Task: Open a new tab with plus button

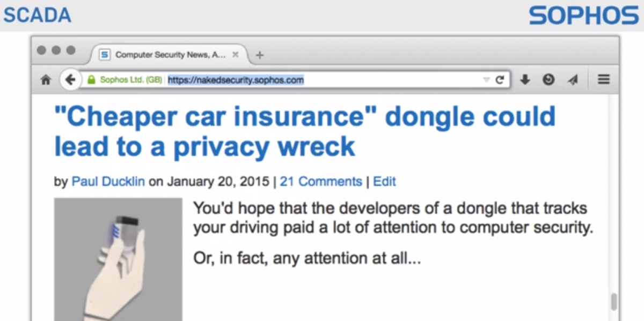Action: (x=260, y=55)
